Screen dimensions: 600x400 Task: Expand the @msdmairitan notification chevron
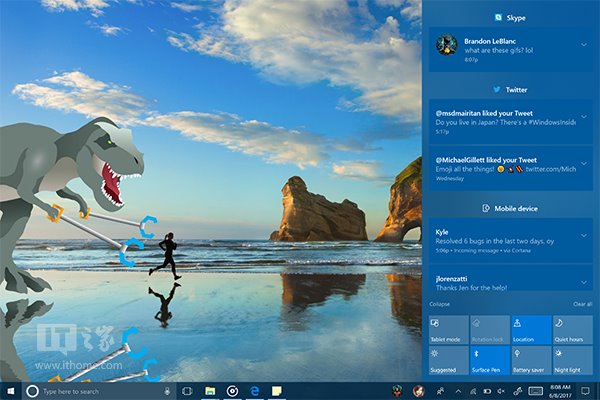coord(584,116)
